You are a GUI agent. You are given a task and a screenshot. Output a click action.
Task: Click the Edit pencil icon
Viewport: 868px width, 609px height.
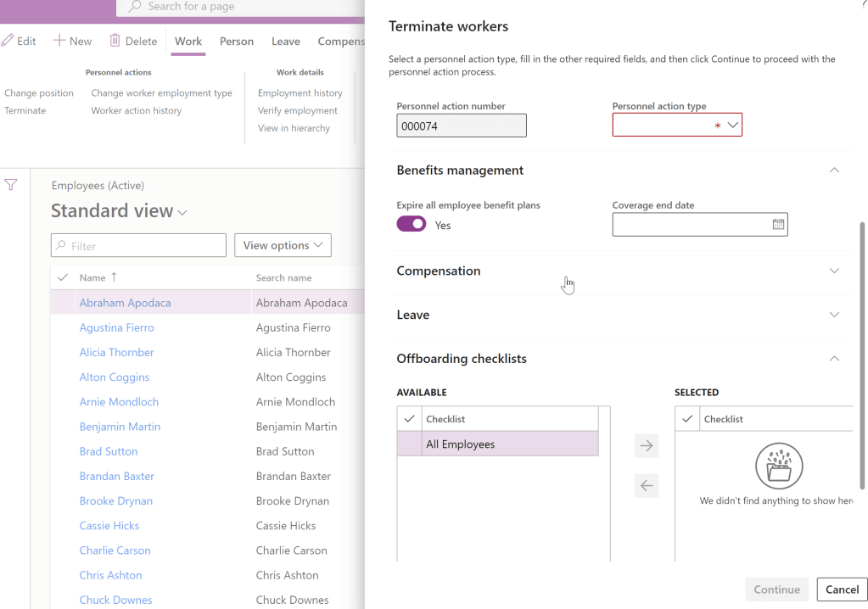coord(8,41)
